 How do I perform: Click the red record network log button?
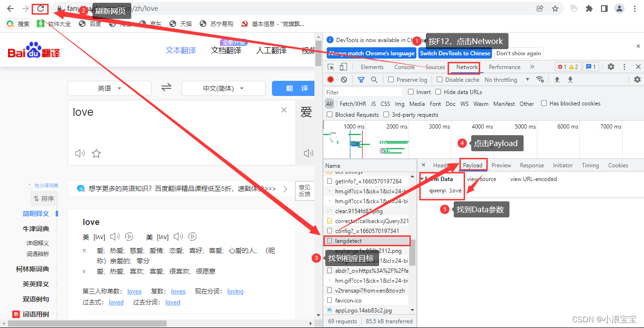click(x=330, y=80)
